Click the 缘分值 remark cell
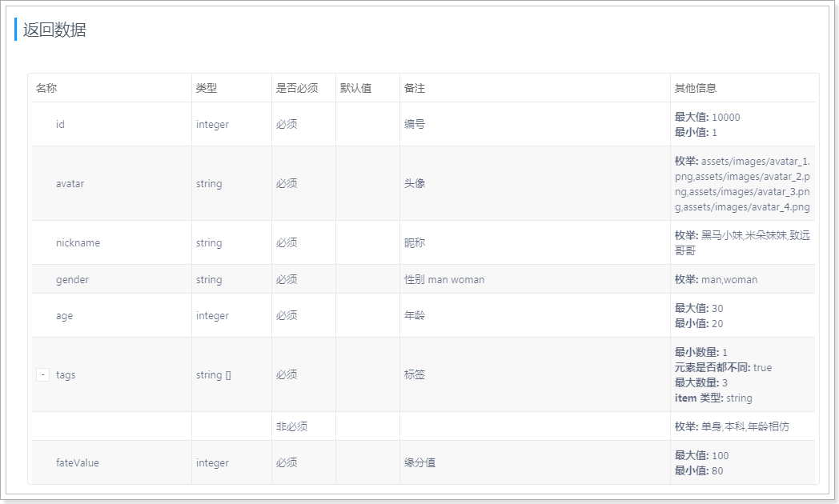 (419, 462)
